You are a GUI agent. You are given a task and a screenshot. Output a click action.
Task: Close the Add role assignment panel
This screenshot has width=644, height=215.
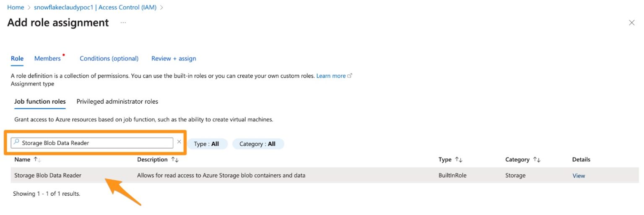631,23
